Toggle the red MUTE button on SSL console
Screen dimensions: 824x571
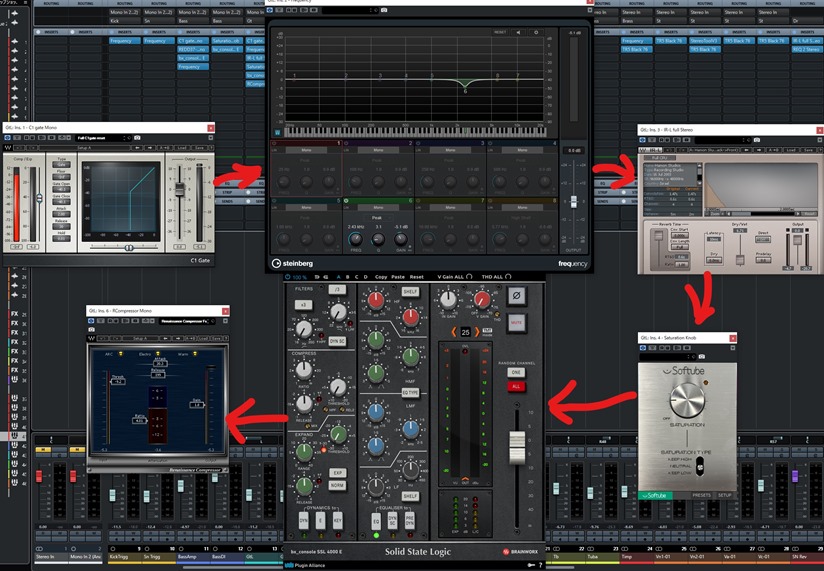(x=516, y=324)
